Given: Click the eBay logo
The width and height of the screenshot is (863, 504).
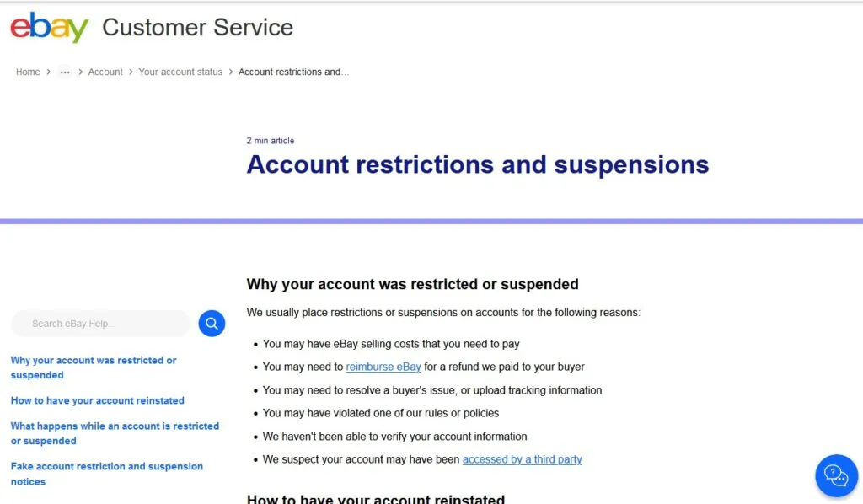Looking at the screenshot, I should pyautogui.click(x=46, y=26).
